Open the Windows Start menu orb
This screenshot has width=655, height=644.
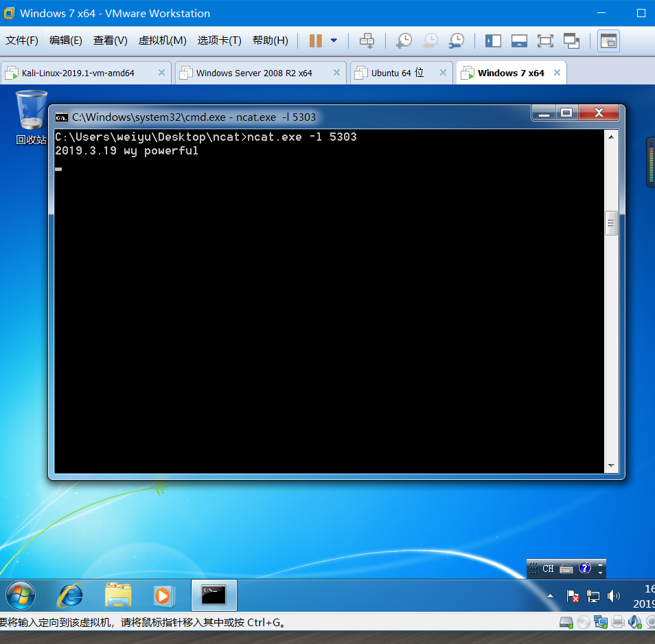21,595
